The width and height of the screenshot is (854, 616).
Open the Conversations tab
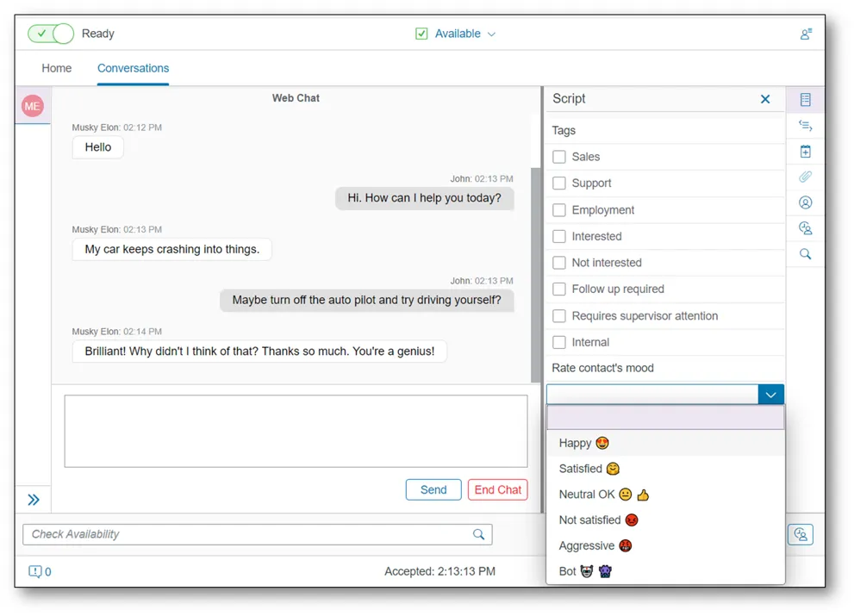click(133, 68)
